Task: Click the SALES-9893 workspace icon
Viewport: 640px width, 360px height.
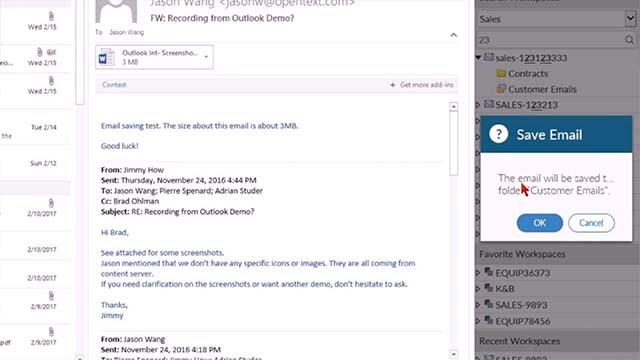Action: click(489, 304)
